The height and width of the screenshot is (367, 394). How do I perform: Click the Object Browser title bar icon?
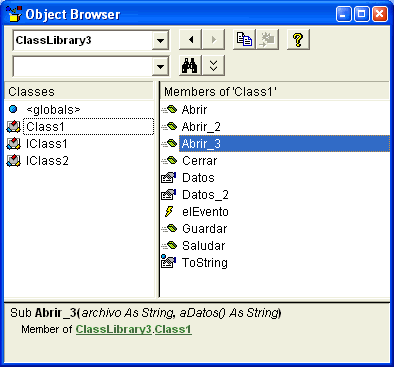[x=14, y=14]
